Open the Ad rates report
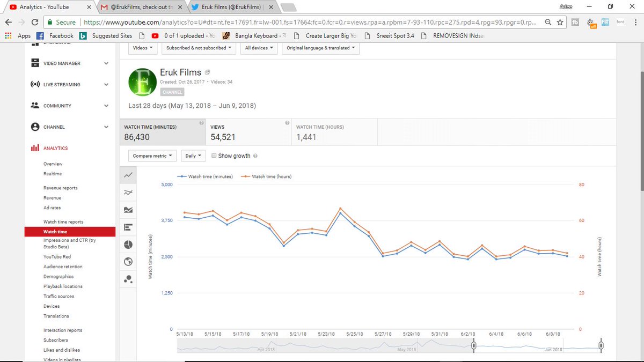This screenshot has width=644, height=362. (52, 208)
